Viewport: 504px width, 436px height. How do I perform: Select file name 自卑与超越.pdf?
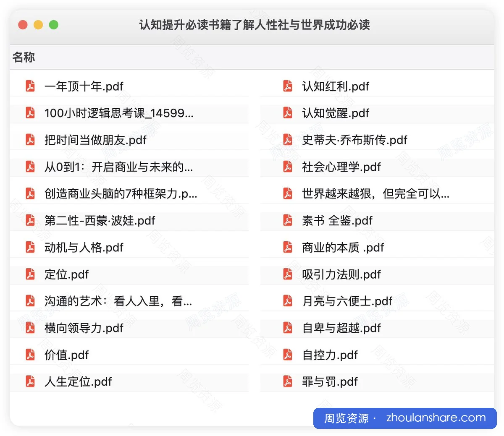[341, 328]
